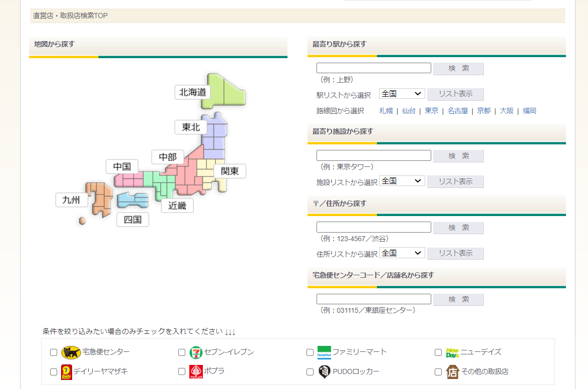The image size is (588, 389).
Task: Focus the nearest station search field
Action: 374,68
